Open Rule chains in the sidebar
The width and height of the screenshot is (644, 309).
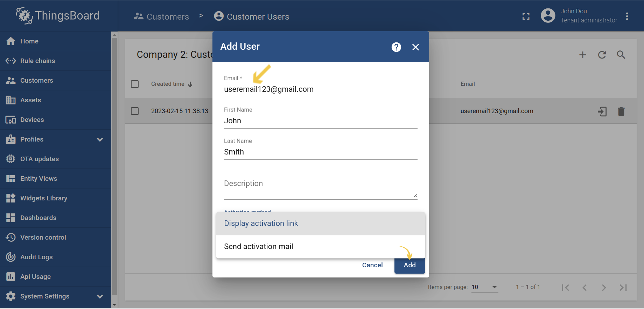click(37, 61)
